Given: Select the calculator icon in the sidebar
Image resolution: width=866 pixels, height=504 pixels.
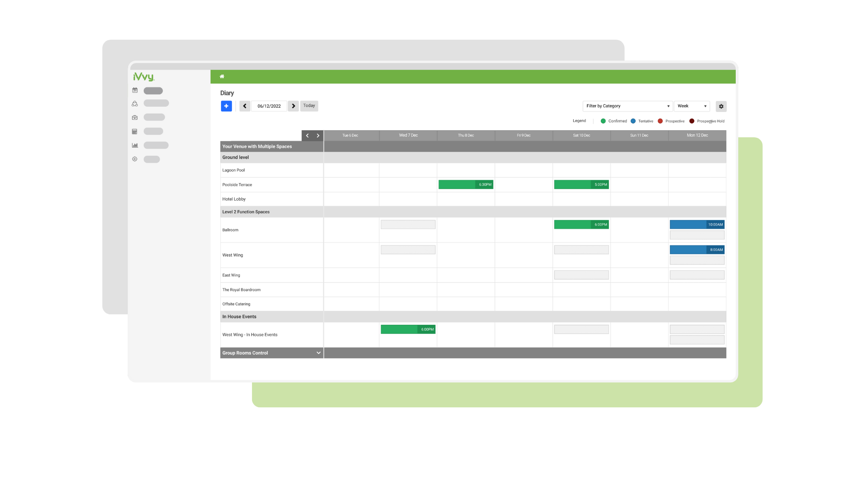Looking at the screenshot, I should tap(134, 131).
